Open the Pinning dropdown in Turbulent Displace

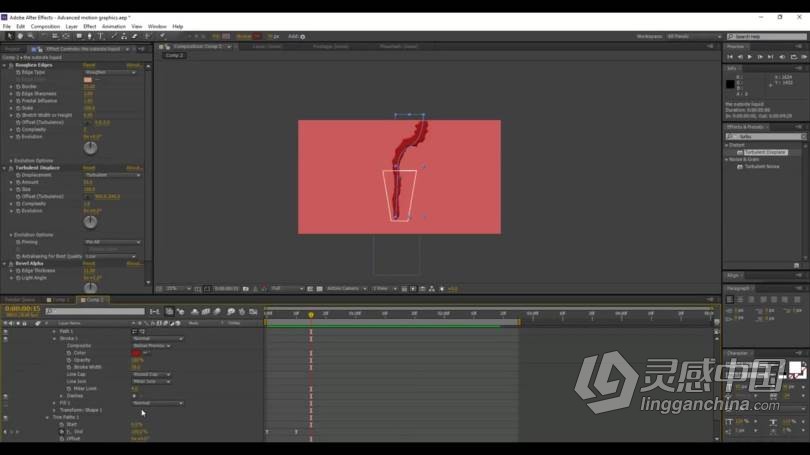coord(112,242)
